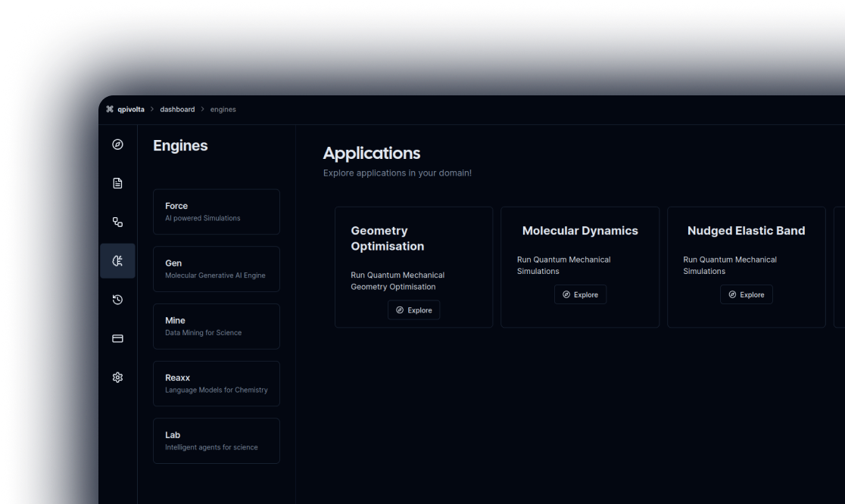Image resolution: width=845 pixels, height=504 pixels.
Task: Open the settings gear icon in sidebar
Action: tap(117, 377)
